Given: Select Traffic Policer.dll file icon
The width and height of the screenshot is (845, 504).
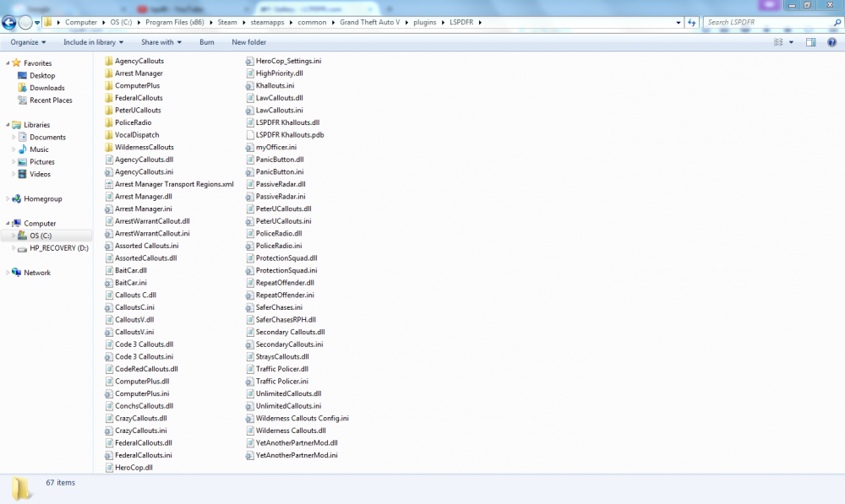Looking at the screenshot, I should (x=249, y=369).
